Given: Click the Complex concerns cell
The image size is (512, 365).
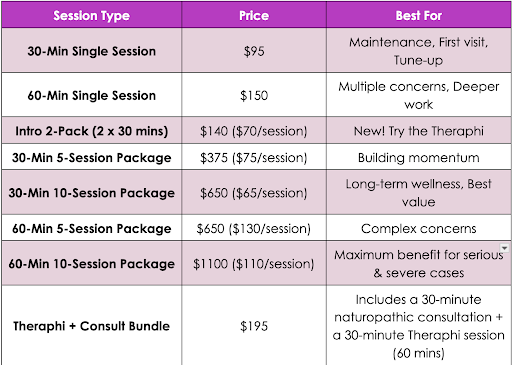Looking at the screenshot, I should point(419,228).
